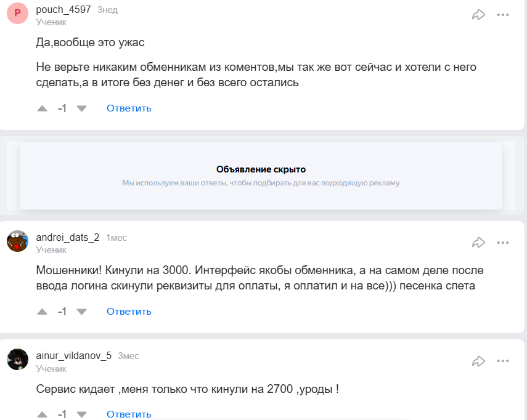Viewport: 527px width, 420px height.
Task: Reply to andrei_dats_2 using Ответить link
Action: [128, 312]
